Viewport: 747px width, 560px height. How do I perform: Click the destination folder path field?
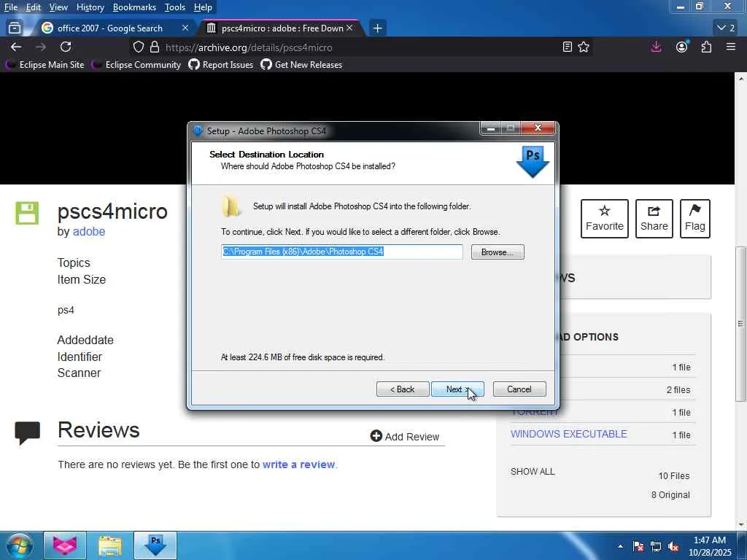(x=341, y=252)
